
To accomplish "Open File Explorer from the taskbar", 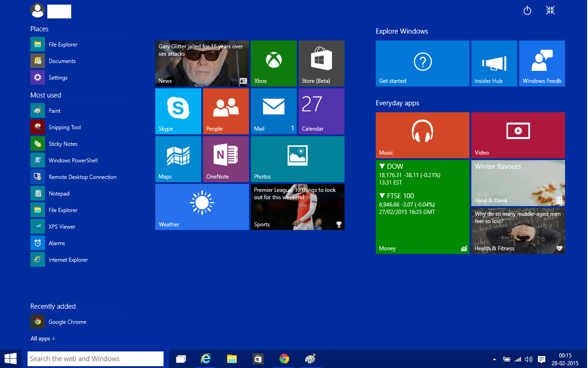I will (232, 359).
